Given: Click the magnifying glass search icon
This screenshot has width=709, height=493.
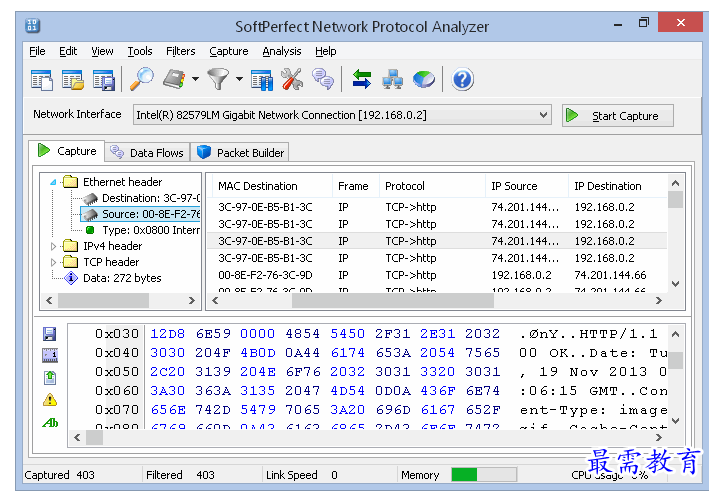Looking at the screenshot, I should click(x=142, y=80).
